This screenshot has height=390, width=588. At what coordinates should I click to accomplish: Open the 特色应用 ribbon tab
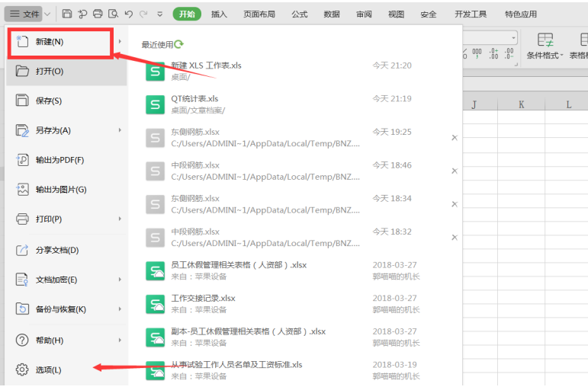(x=521, y=14)
